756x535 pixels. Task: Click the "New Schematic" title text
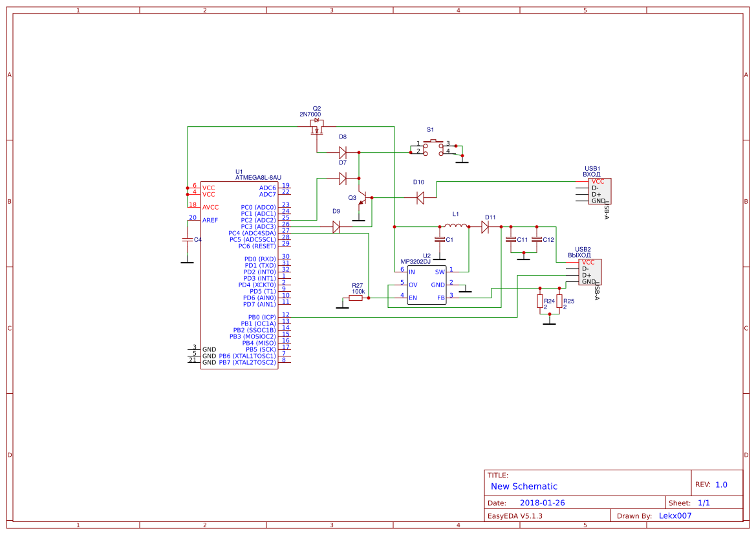pos(524,486)
